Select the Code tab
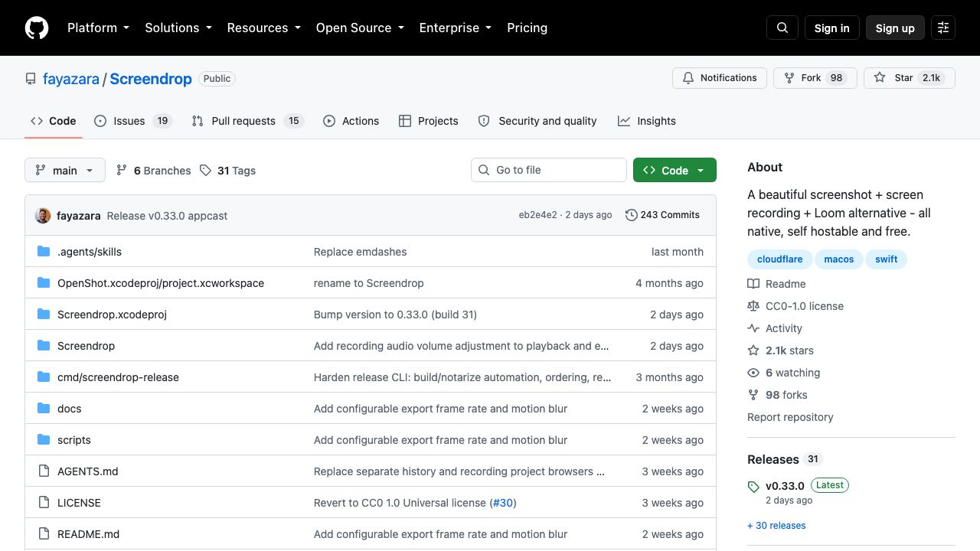The height and width of the screenshot is (551, 980). (54, 121)
